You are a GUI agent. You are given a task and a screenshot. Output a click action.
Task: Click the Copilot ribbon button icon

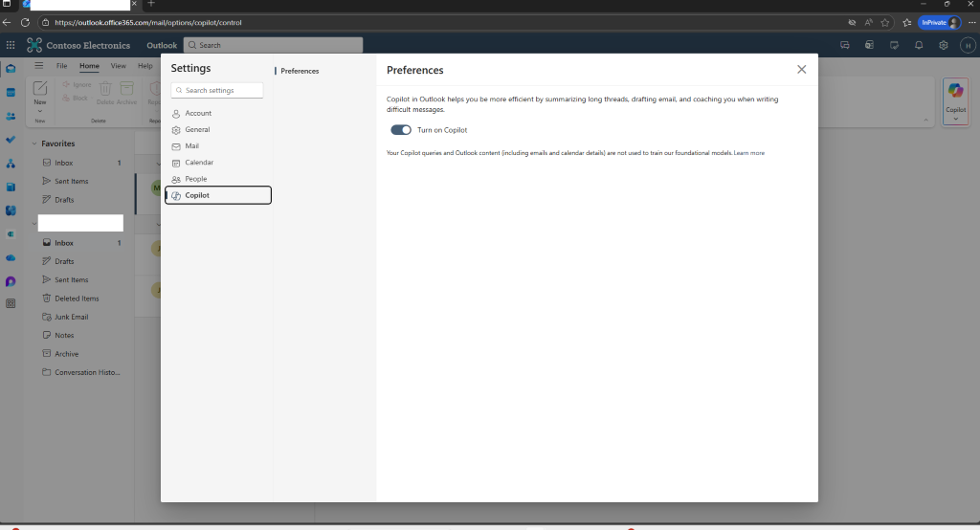[x=956, y=91]
